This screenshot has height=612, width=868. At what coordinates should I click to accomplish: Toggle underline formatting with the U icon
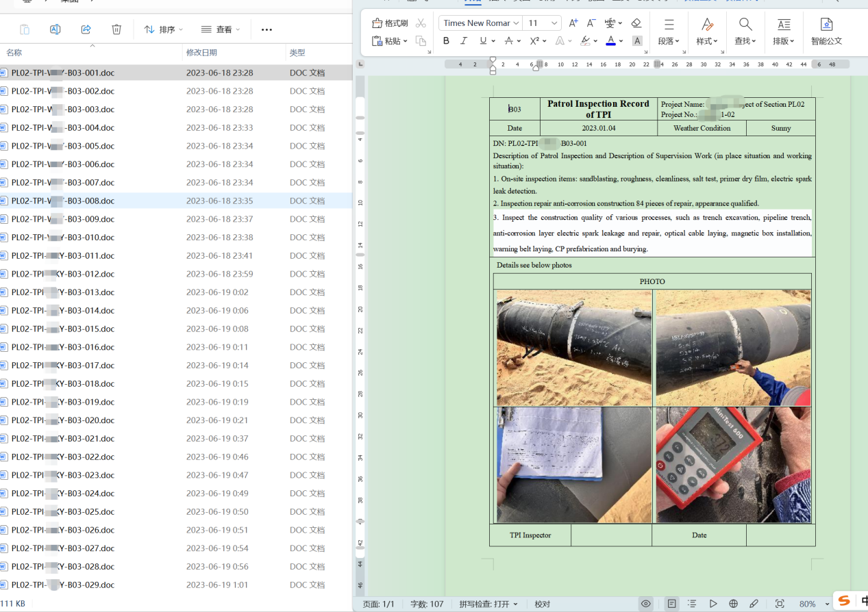(483, 41)
